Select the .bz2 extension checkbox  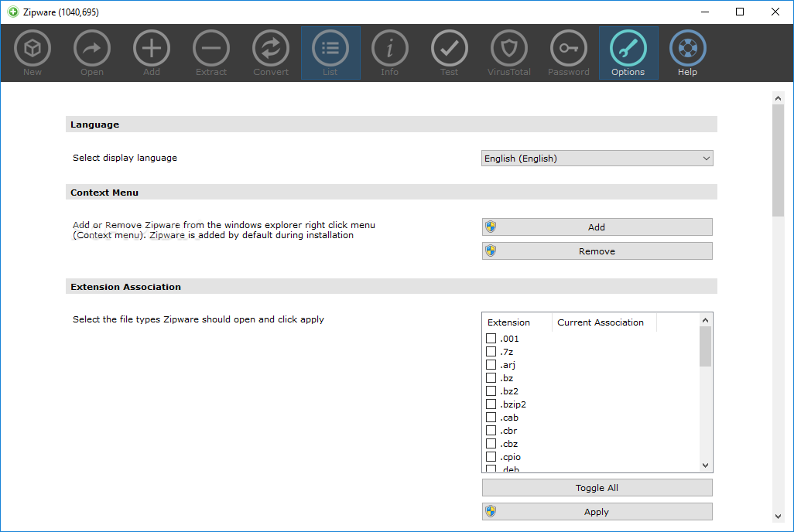tap(491, 390)
